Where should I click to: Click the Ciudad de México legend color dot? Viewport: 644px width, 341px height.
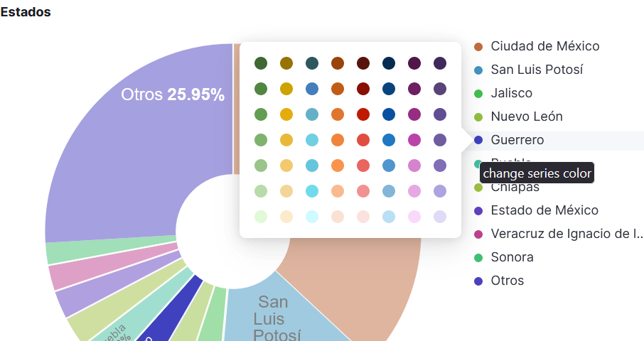click(478, 46)
